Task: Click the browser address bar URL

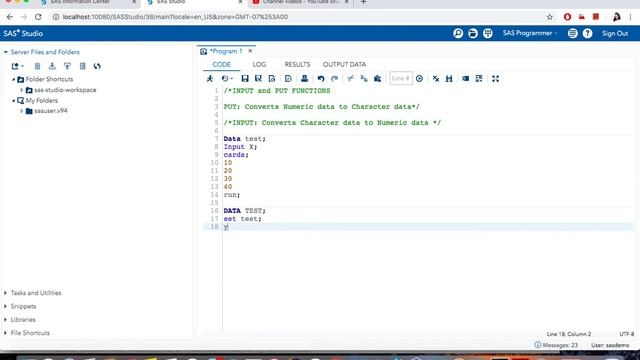Action: click(x=176, y=17)
